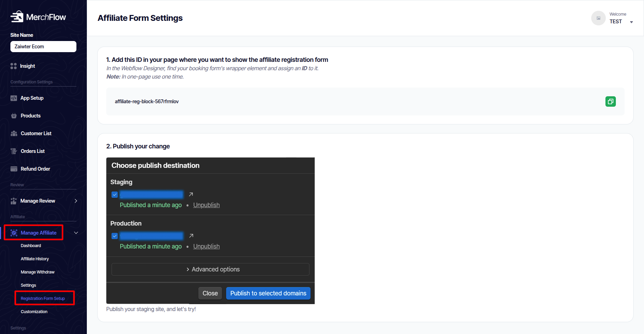Go to Affiliate History submenu item
Image resolution: width=644 pixels, height=334 pixels.
tap(35, 259)
